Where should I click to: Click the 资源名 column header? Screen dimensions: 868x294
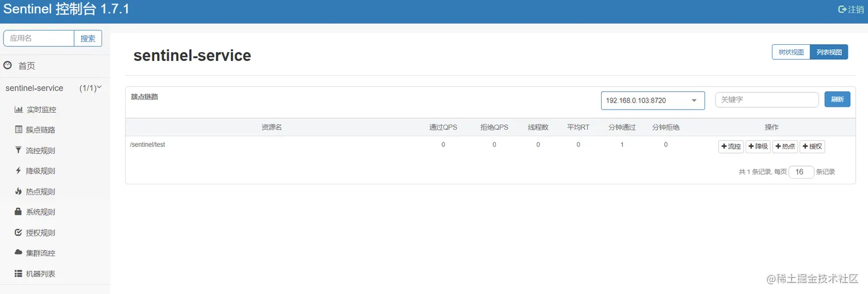pos(272,127)
